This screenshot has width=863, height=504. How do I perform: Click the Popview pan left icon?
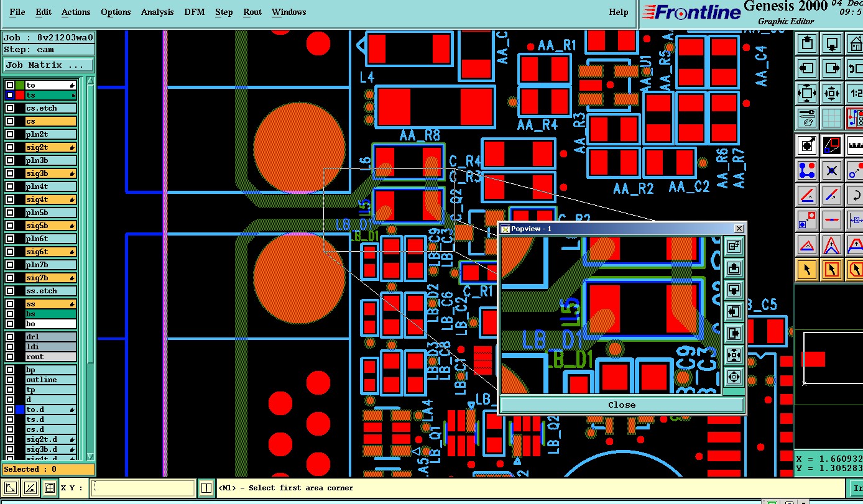point(734,312)
